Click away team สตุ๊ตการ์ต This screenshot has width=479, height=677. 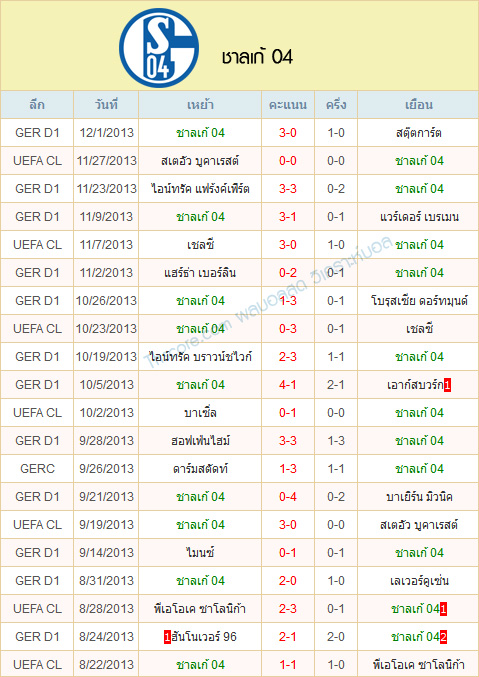pos(419,133)
